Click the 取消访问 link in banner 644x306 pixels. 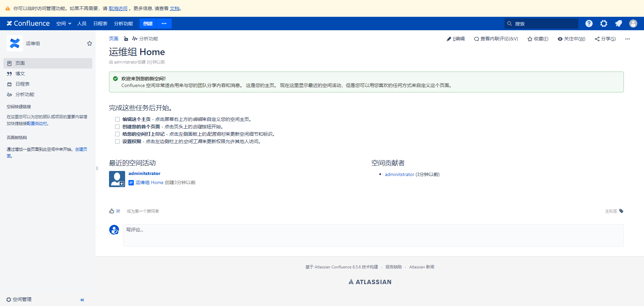click(x=118, y=8)
